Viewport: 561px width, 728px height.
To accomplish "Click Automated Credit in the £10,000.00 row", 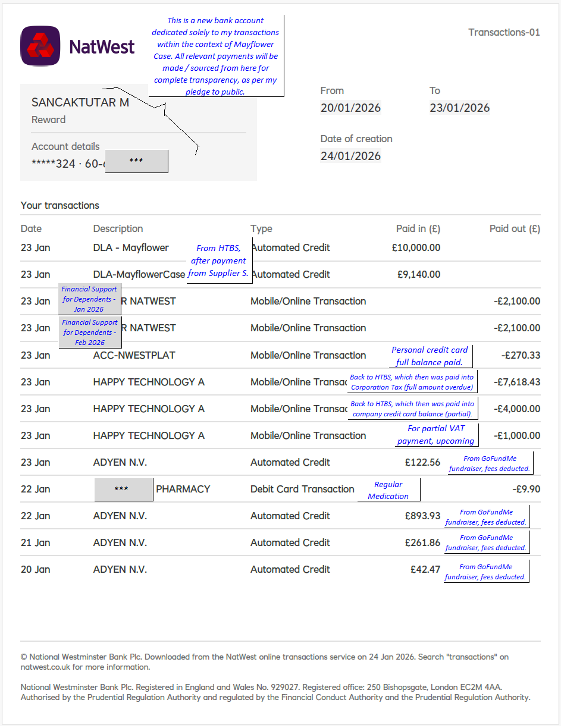I will pos(290,247).
